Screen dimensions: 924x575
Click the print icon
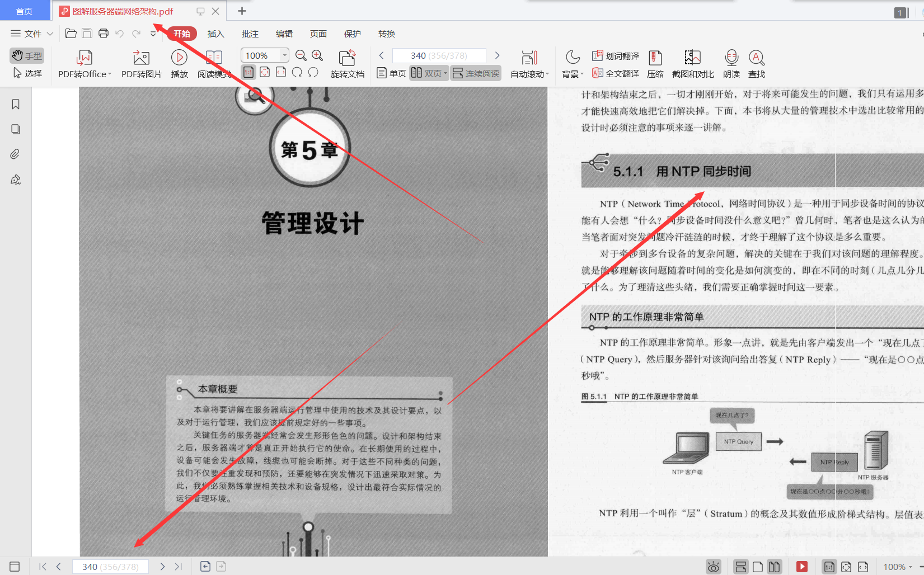click(104, 34)
